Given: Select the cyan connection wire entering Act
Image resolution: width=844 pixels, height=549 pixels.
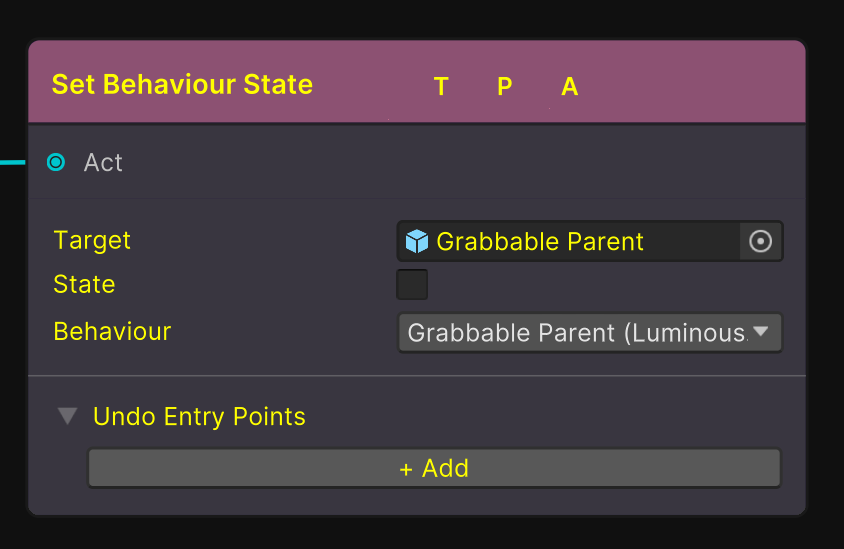Looking at the screenshot, I should pos(12,161).
